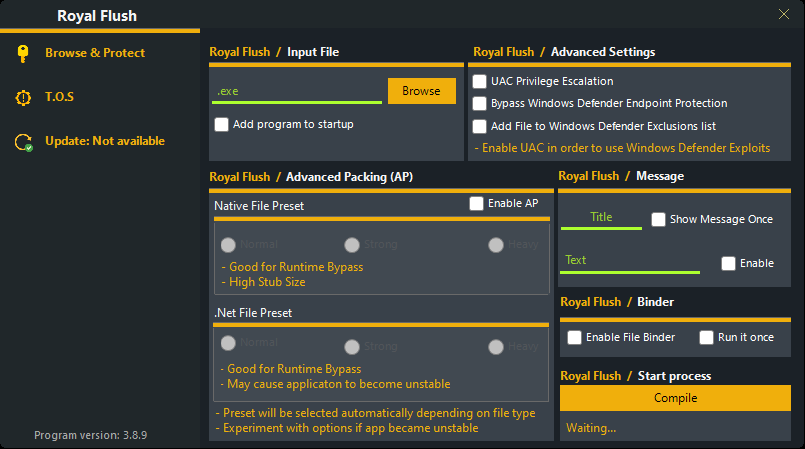This screenshot has height=449, width=805.
Task: Check UAC Privilege Escalation
Action: [480, 81]
